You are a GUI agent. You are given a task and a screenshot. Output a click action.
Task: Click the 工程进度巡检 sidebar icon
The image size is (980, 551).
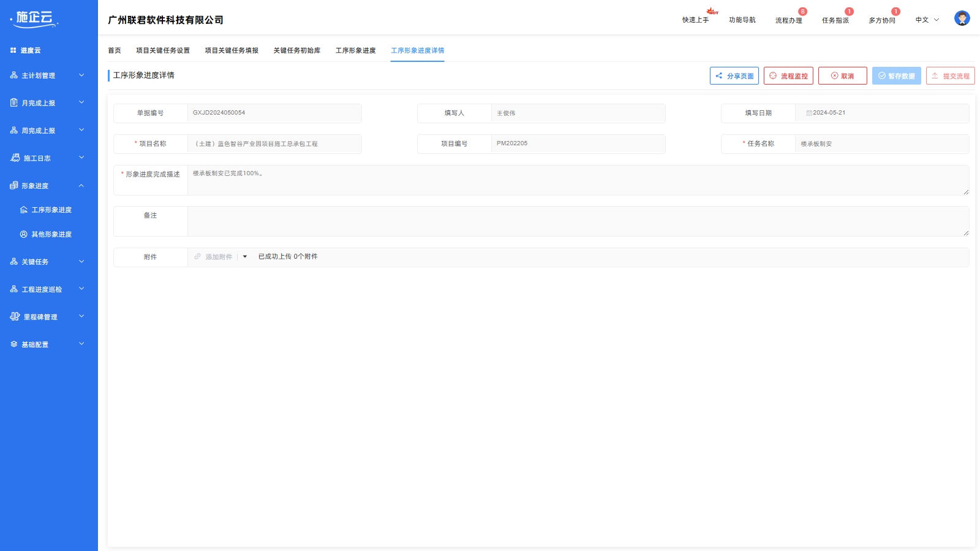click(x=14, y=289)
